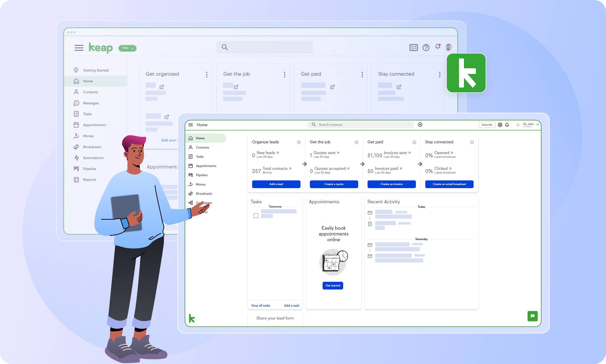Open Money in the back window sidebar
This screenshot has height=364, width=606.
(x=84, y=136)
